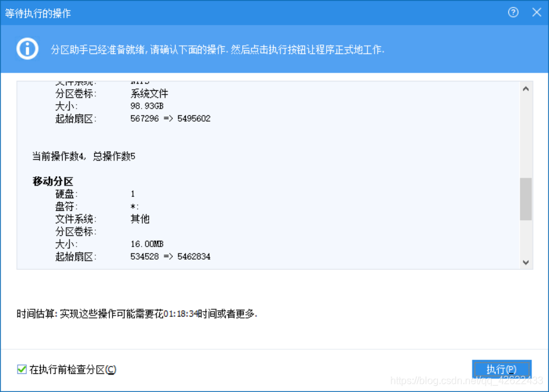Click starting sector 534528 => 5462834

coord(170,257)
